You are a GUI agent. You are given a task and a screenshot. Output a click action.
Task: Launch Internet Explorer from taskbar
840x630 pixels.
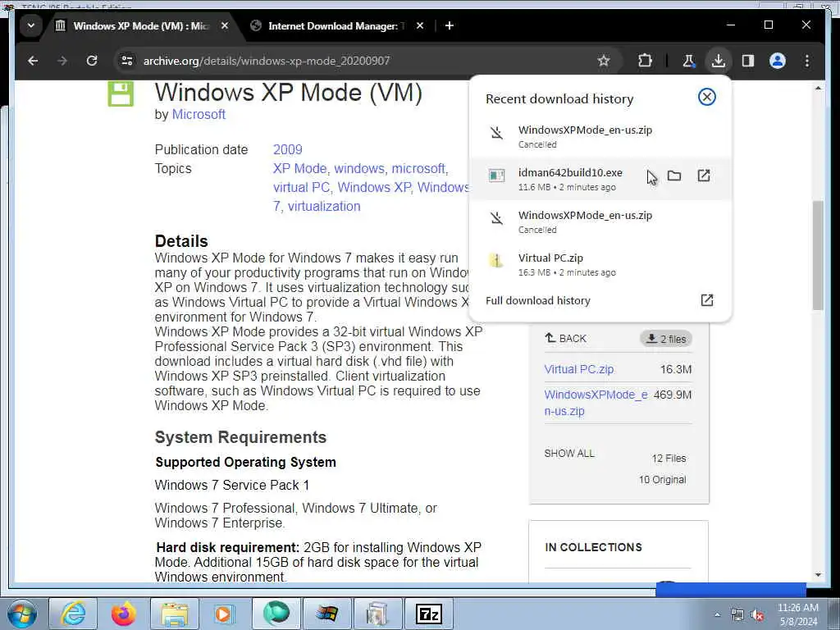click(x=73, y=614)
